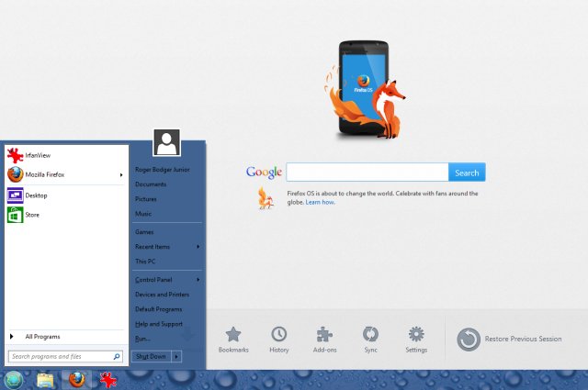
Task: Click the Start orb on taskbar
Action: [x=14, y=380]
